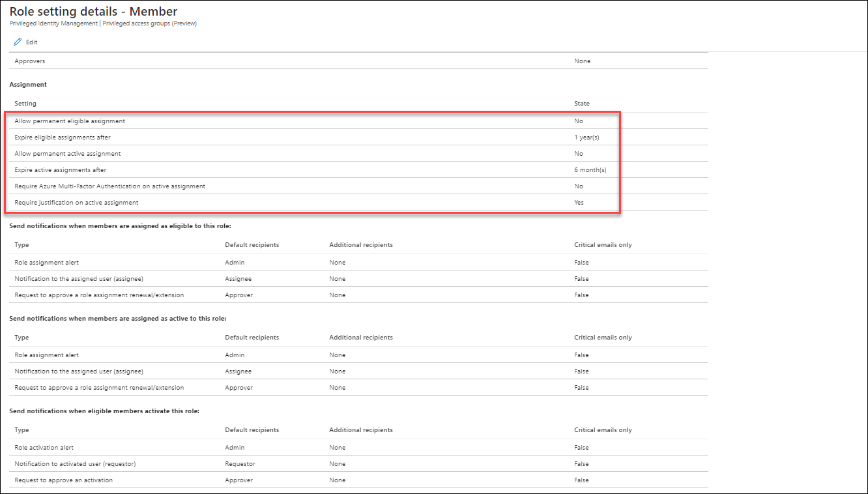868x494 pixels.
Task: Click heading about members assigned as eligible notifications
Action: point(121,225)
